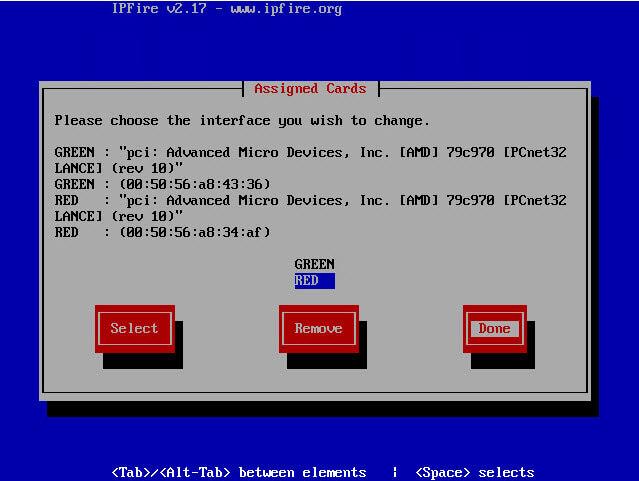Click the Space selects hint text
The width and height of the screenshot is (639, 481).
coord(475,472)
